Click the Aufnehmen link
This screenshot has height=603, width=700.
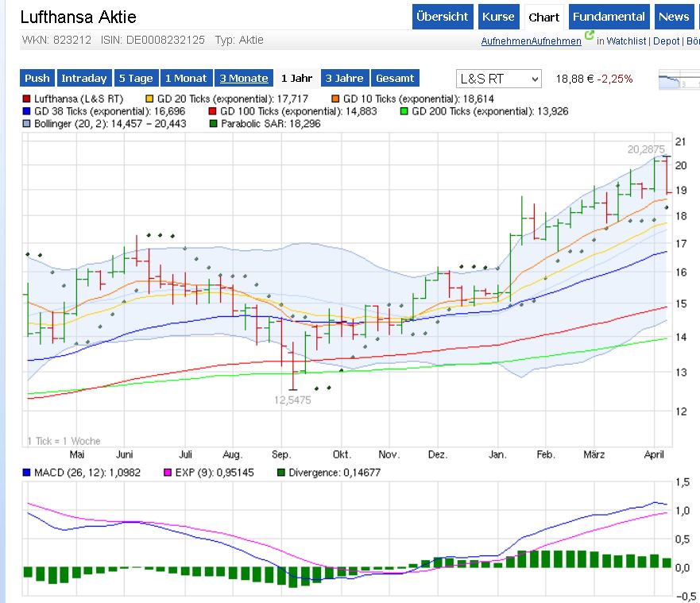[x=531, y=41]
